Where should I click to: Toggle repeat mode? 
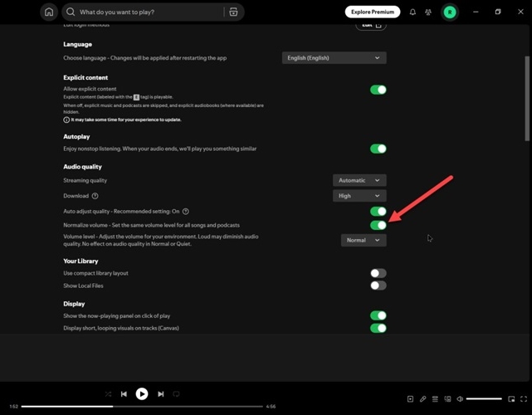[x=176, y=394]
